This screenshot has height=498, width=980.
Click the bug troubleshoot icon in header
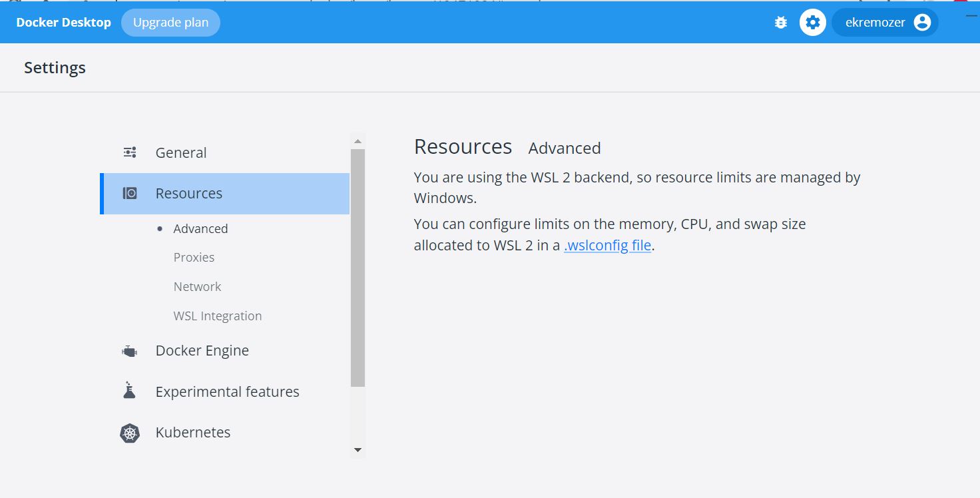tap(781, 23)
